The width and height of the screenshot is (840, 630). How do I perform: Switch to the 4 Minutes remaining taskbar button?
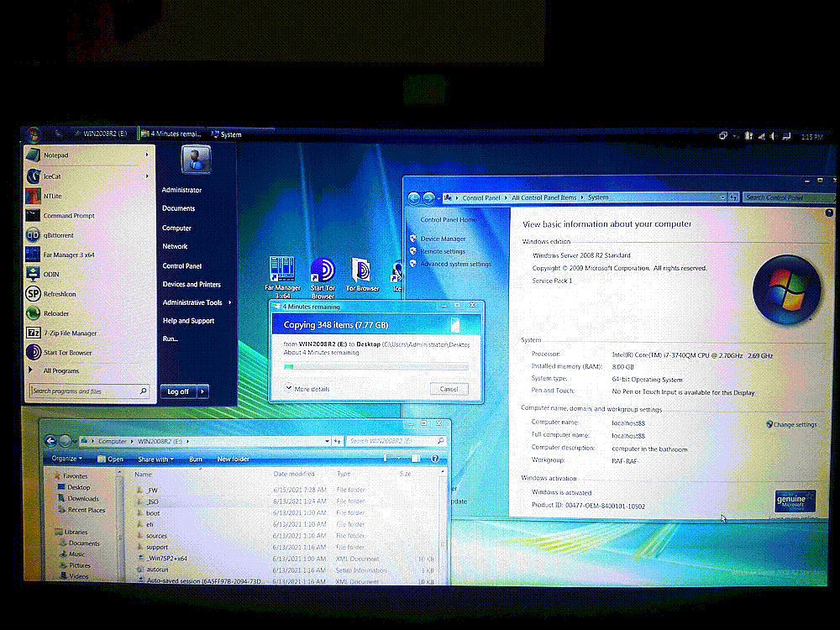tap(172, 134)
